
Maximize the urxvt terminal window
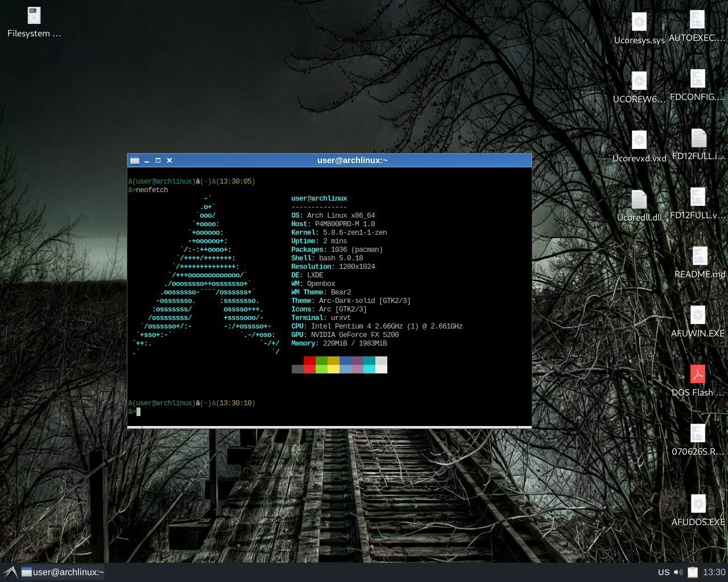(158, 160)
